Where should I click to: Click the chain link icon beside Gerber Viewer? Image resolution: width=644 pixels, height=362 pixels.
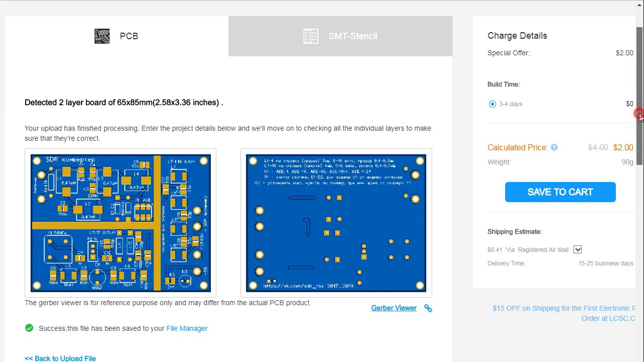point(428,308)
